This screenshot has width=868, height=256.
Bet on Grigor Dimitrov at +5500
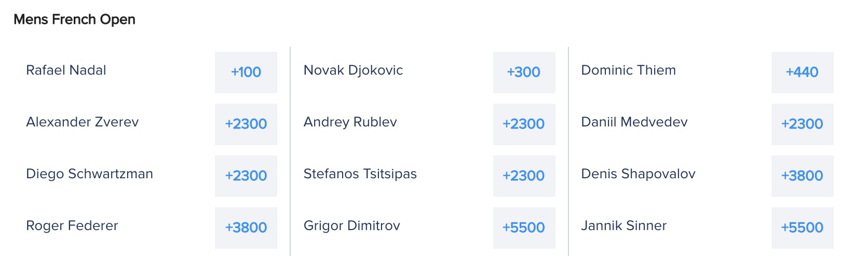524,228
